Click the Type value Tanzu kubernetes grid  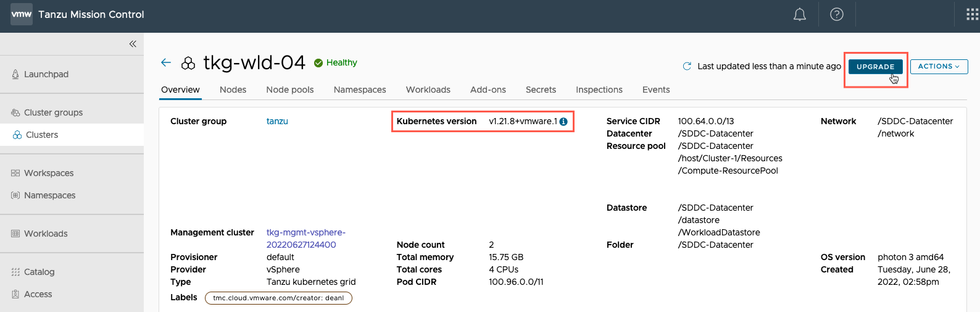(311, 282)
